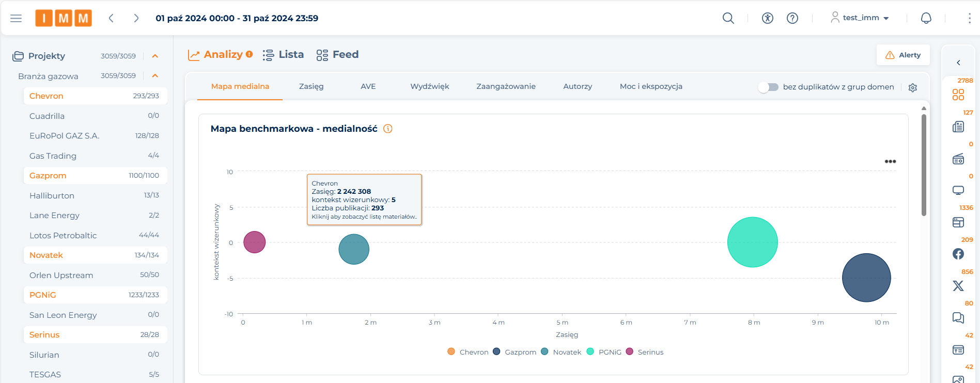Select PGNiG project in sidebar
This screenshot has width=980, height=383.
click(95, 295)
